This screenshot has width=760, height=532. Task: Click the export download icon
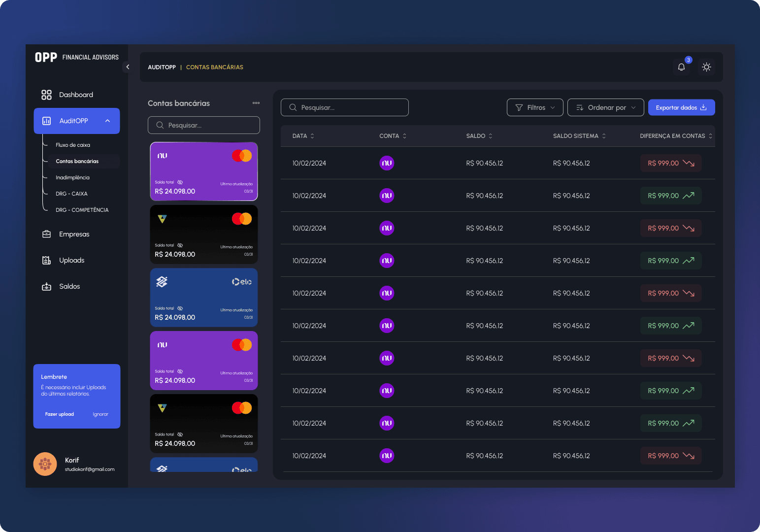coord(703,107)
